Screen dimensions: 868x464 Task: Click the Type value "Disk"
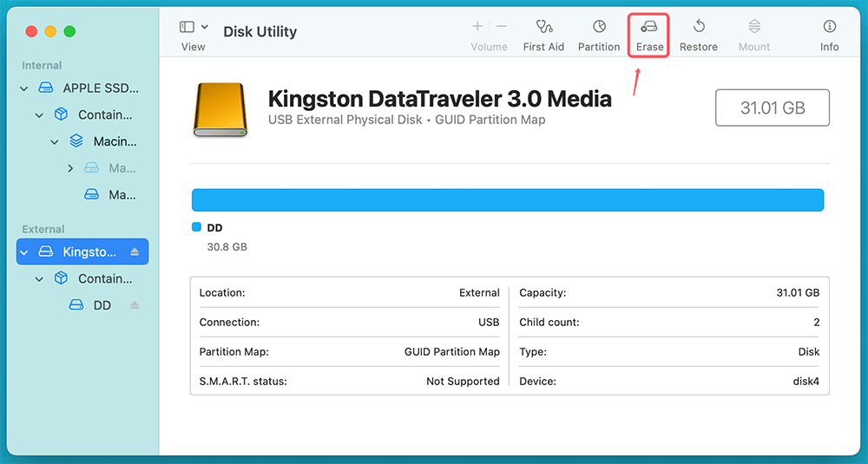pyautogui.click(x=809, y=352)
